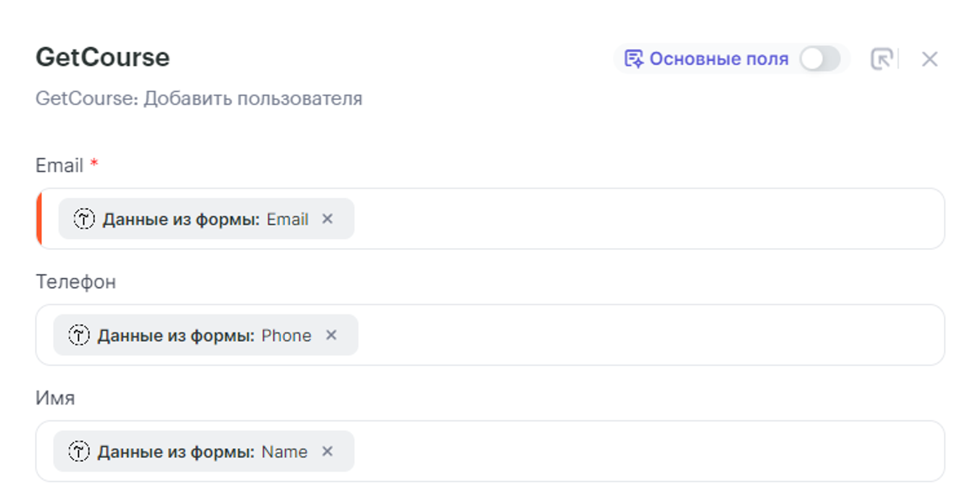
Task: Close the GetCourse settings panel
Action: 929,59
